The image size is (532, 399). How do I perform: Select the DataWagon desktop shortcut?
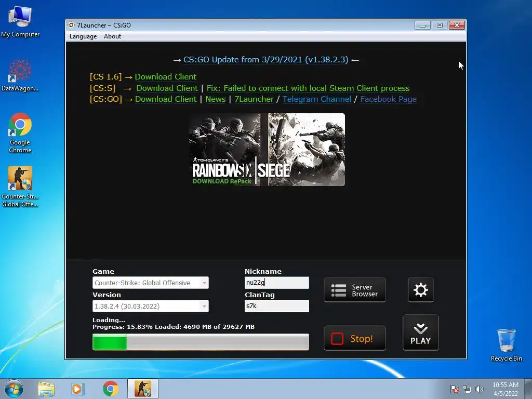20,75
